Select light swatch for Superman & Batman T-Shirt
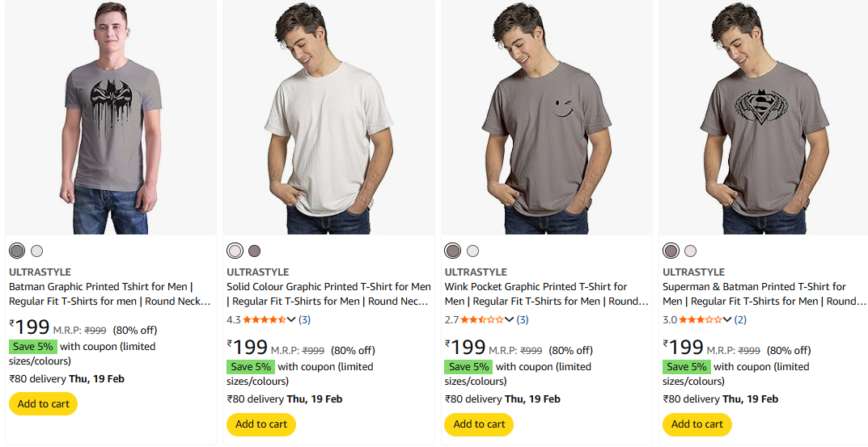The height and width of the screenshot is (447, 868). [x=690, y=251]
